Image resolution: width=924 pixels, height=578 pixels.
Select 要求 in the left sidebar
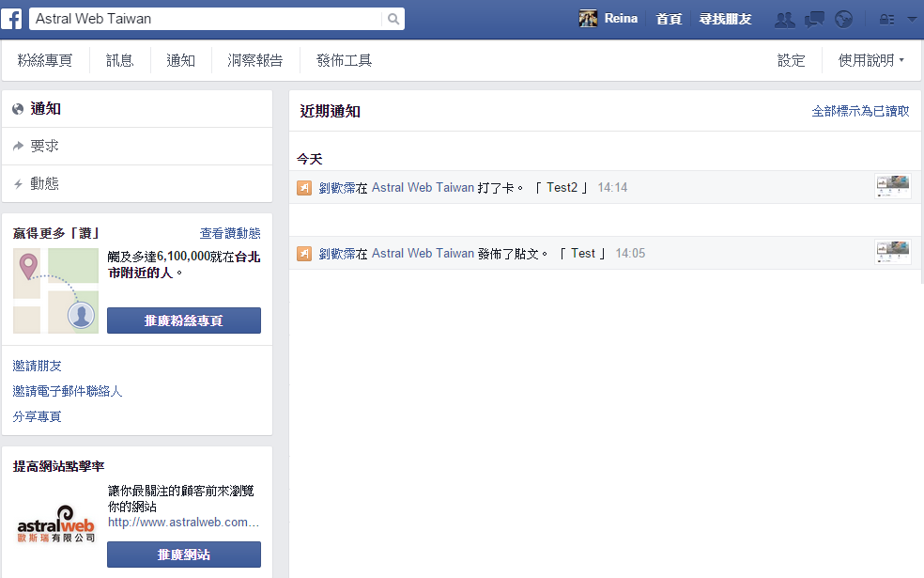137,147
